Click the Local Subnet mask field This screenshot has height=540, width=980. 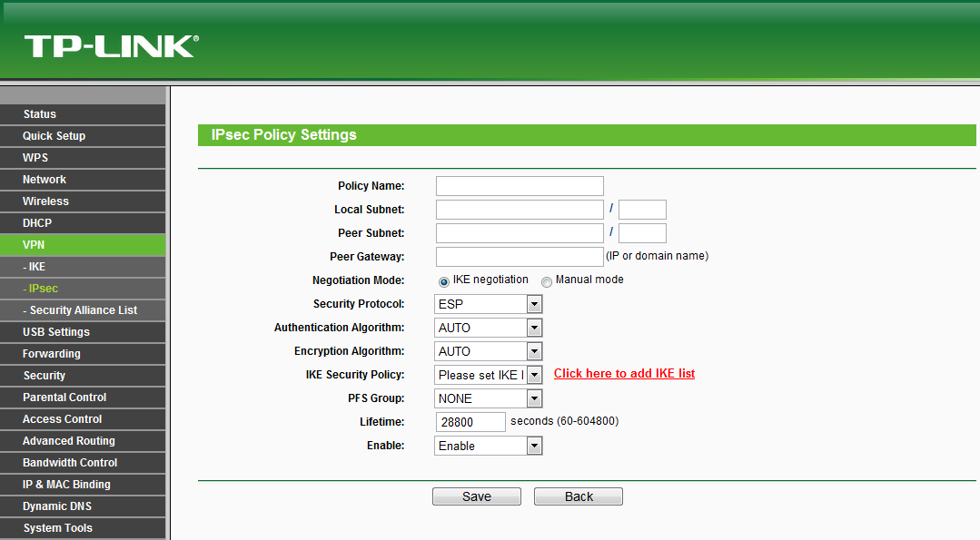642,210
